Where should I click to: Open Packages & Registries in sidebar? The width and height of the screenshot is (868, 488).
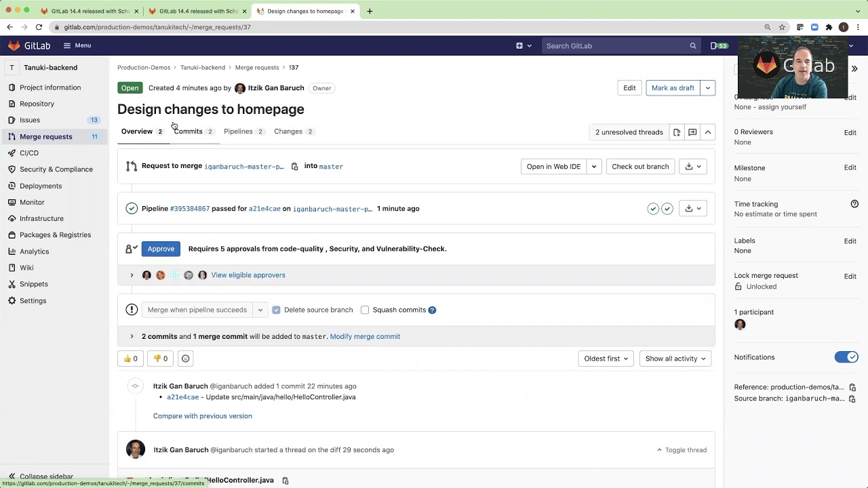coord(55,235)
